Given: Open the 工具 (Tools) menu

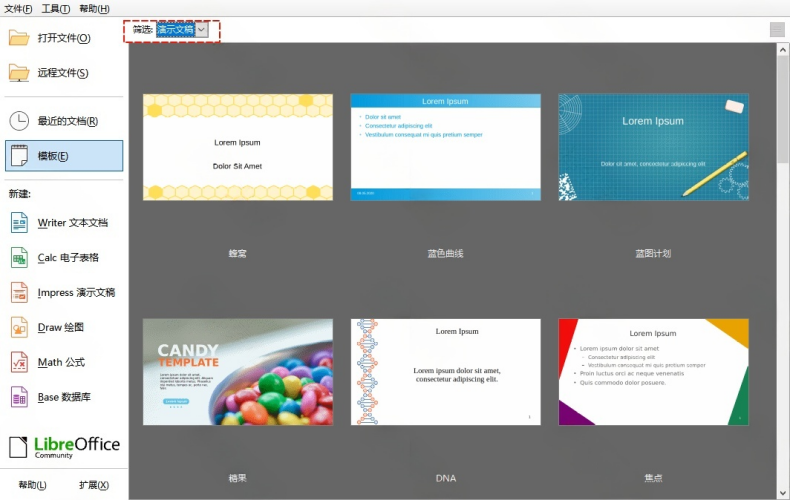Looking at the screenshot, I should (x=56, y=9).
